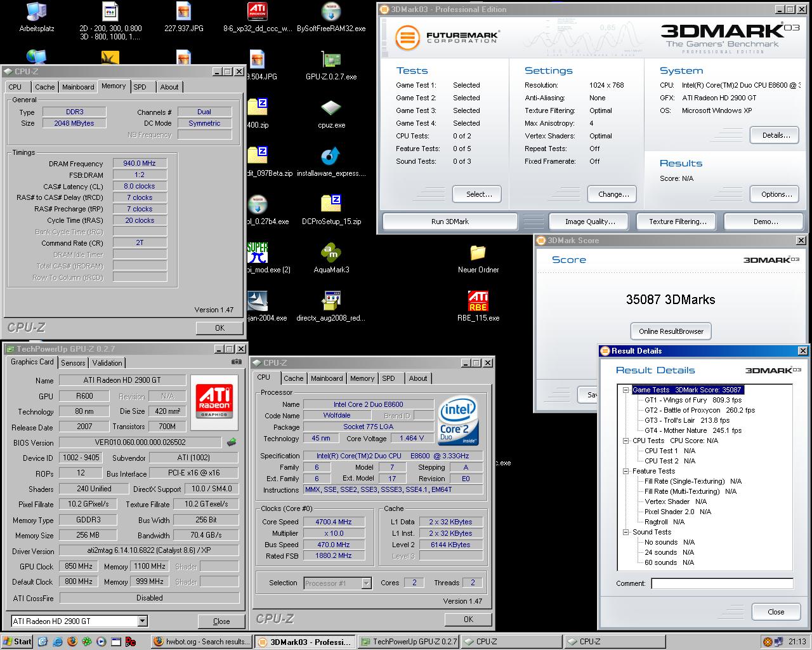The width and height of the screenshot is (812, 650).
Task: Click OK in memory CPU-Z window
Action: pyautogui.click(x=219, y=328)
